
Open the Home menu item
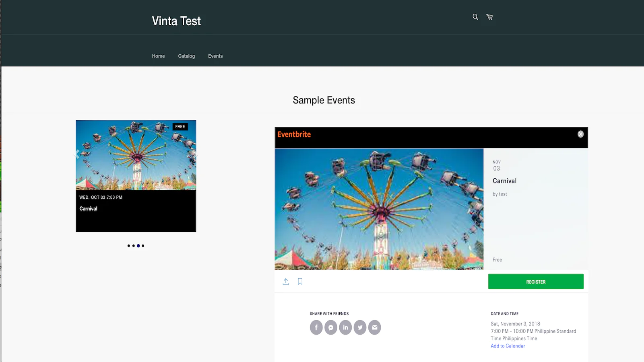click(158, 56)
